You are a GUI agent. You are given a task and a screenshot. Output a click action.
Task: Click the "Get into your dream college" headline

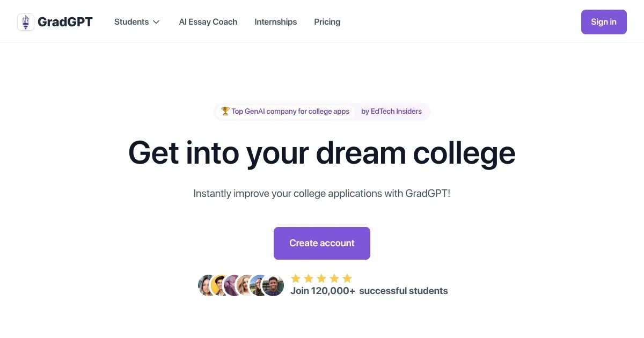coord(322,153)
